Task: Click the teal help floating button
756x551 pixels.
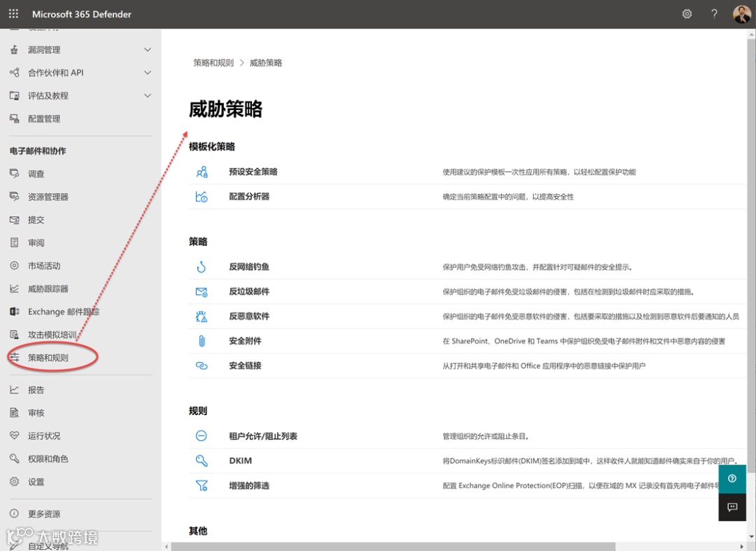Action: coord(732,479)
